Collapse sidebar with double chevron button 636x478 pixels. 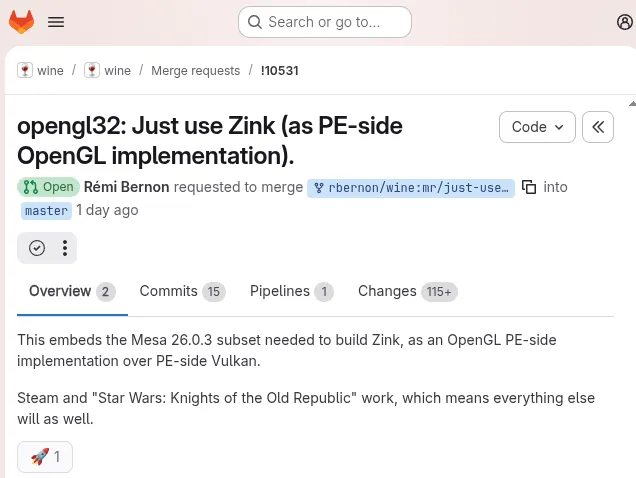tap(598, 127)
